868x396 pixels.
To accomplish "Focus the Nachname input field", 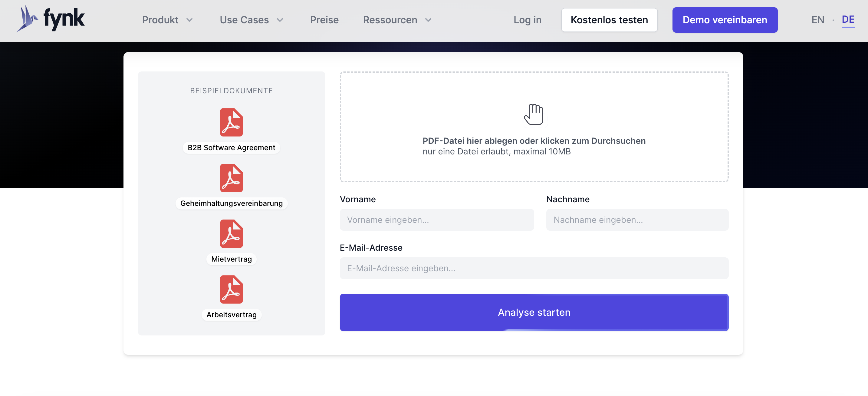I will click(x=637, y=220).
